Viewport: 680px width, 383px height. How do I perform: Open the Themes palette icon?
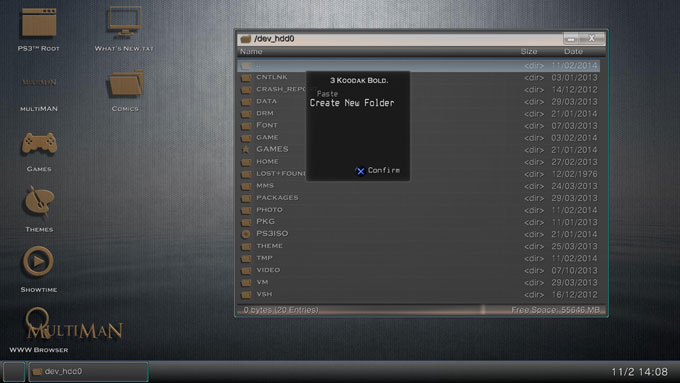pos(39,202)
